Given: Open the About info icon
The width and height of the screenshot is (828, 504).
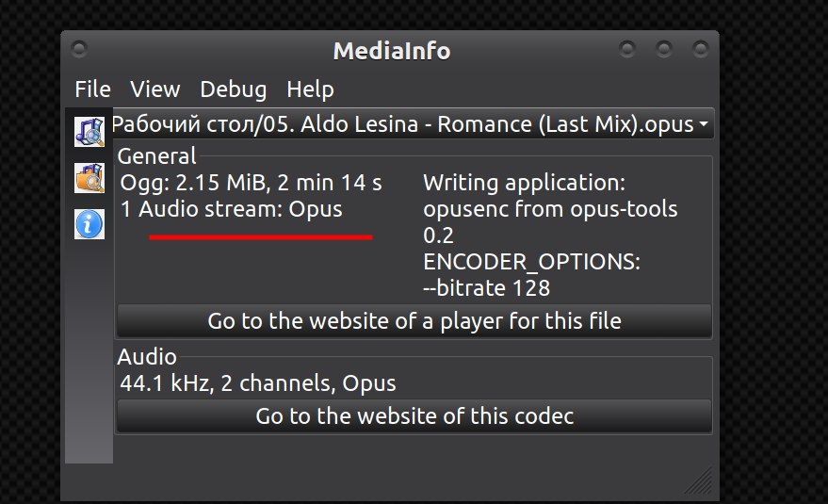Looking at the screenshot, I should 89,224.
